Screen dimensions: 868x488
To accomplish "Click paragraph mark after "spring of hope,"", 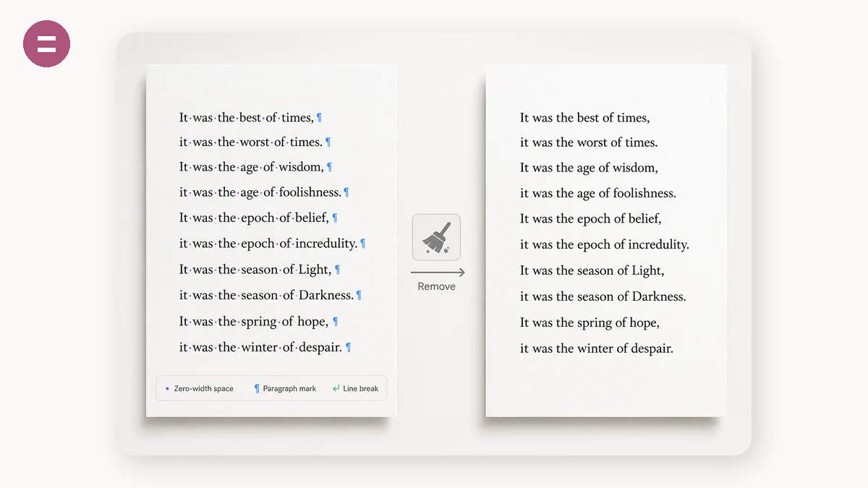I will coord(335,322).
